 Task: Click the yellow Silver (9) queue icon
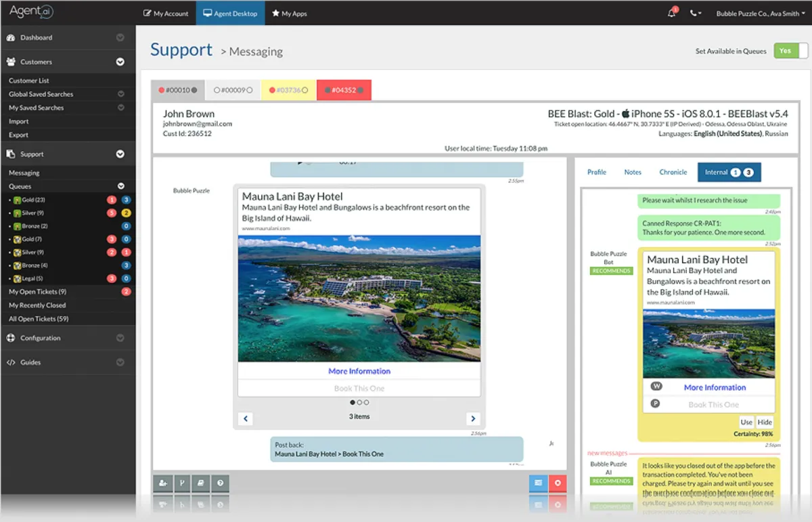click(17, 253)
